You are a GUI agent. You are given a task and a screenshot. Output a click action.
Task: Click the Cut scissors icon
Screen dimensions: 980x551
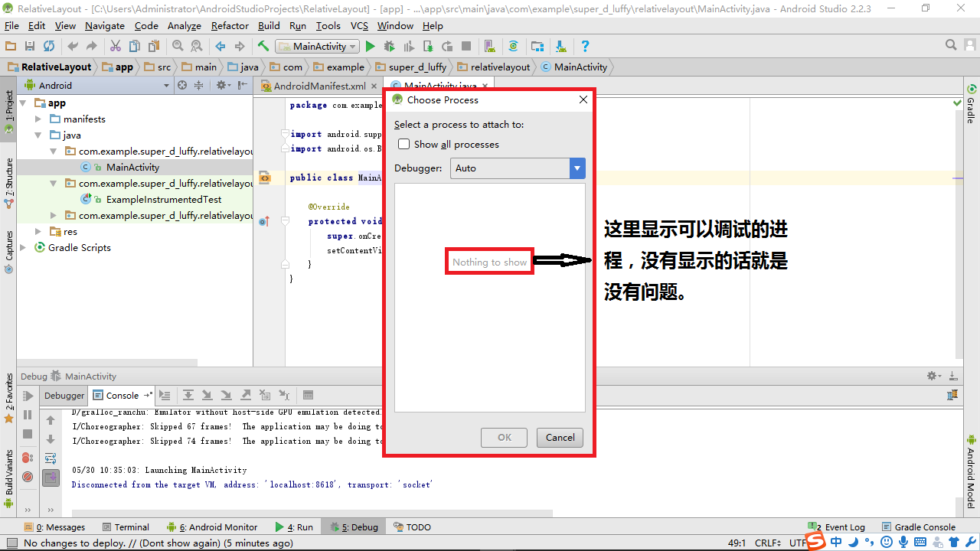click(116, 46)
